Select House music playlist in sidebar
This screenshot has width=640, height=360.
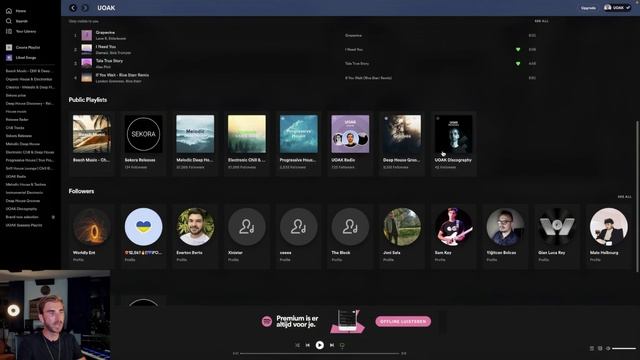[16, 111]
